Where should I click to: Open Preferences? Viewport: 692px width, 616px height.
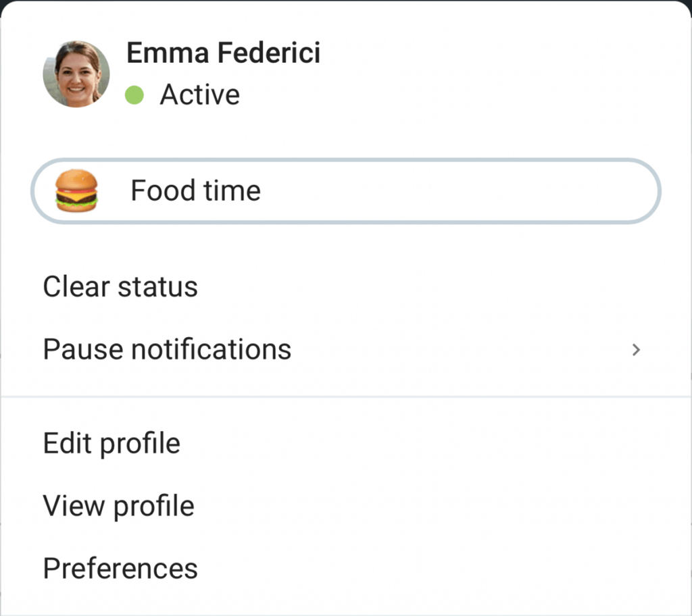click(x=120, y=568)
